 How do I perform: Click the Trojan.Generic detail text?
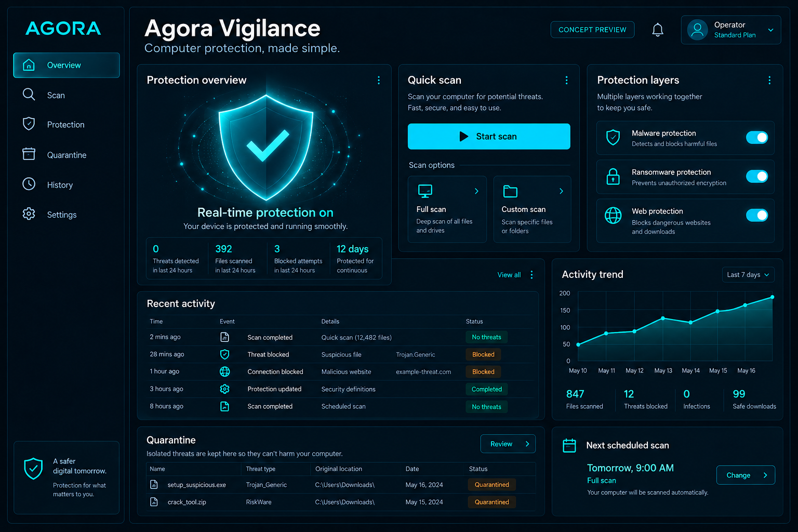(416, 355)
